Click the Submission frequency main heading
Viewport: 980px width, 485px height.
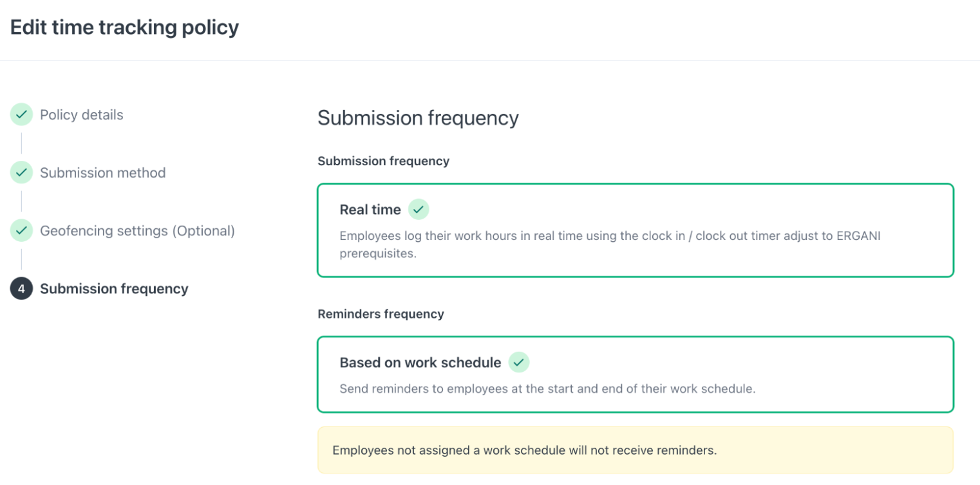pyautogui.click(x=418, y=118)
